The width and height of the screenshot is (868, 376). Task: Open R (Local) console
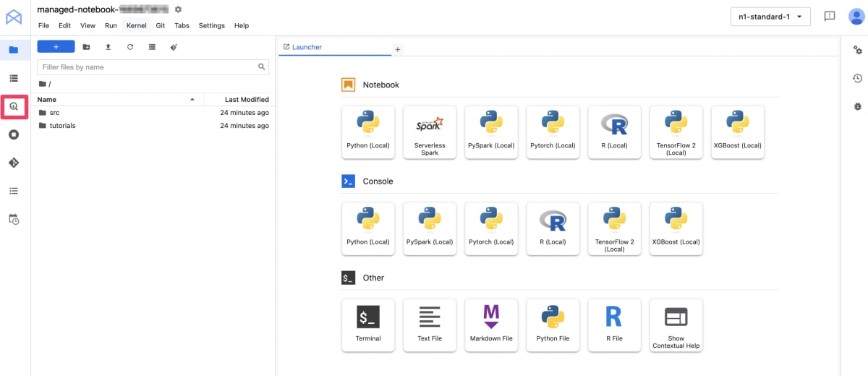(x=553, y=228)
